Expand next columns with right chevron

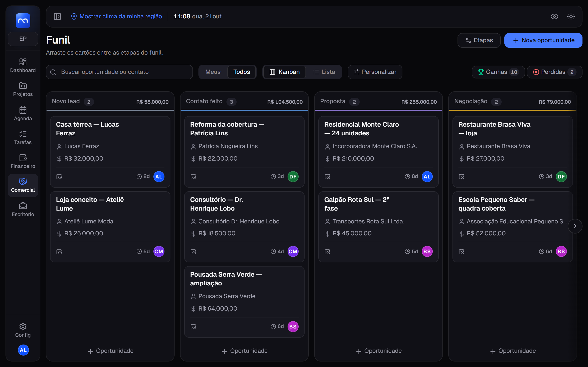click(575, 226)
